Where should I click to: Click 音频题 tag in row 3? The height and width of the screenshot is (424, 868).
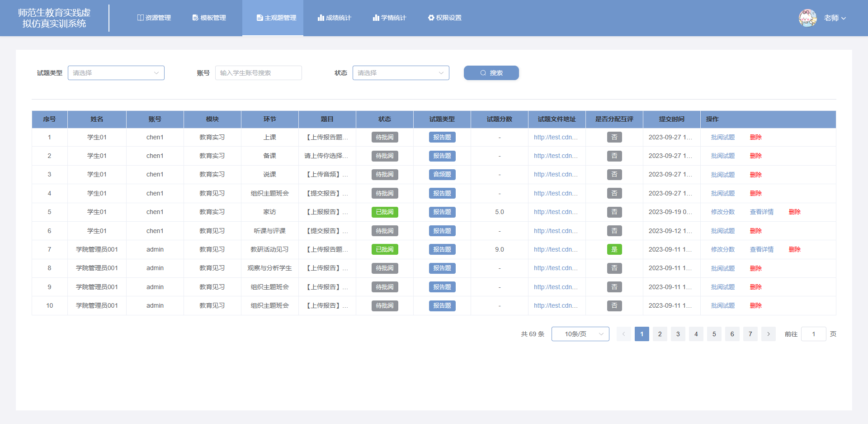pyautogui.click(x=442, y=175)
